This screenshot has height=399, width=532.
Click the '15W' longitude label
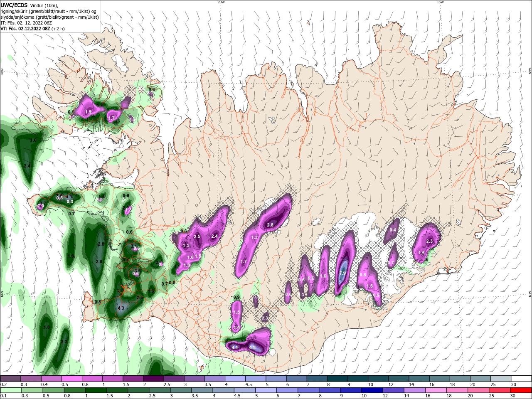coord(440,2)
